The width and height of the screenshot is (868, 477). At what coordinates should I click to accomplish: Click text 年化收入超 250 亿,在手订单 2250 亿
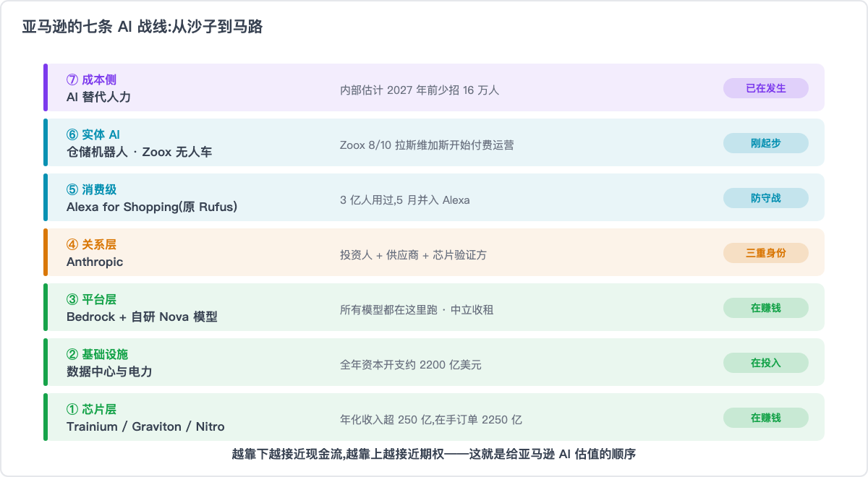[431, 420]
